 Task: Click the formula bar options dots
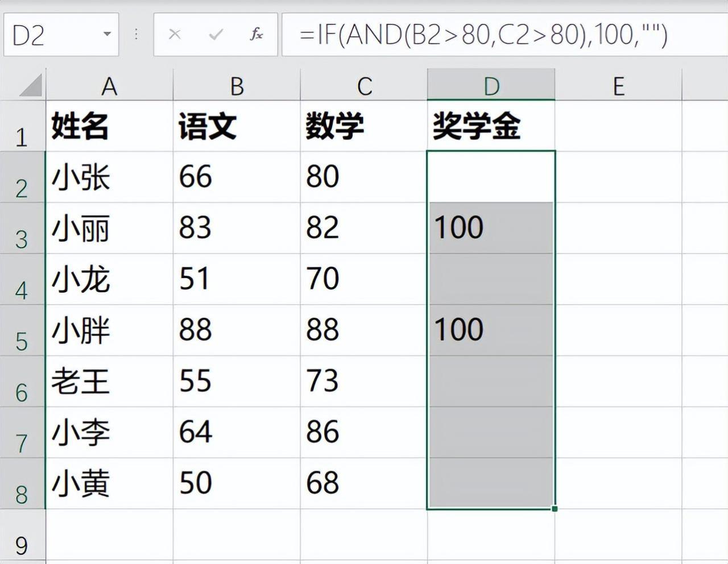pyautogui.click(x=136, y=35)
